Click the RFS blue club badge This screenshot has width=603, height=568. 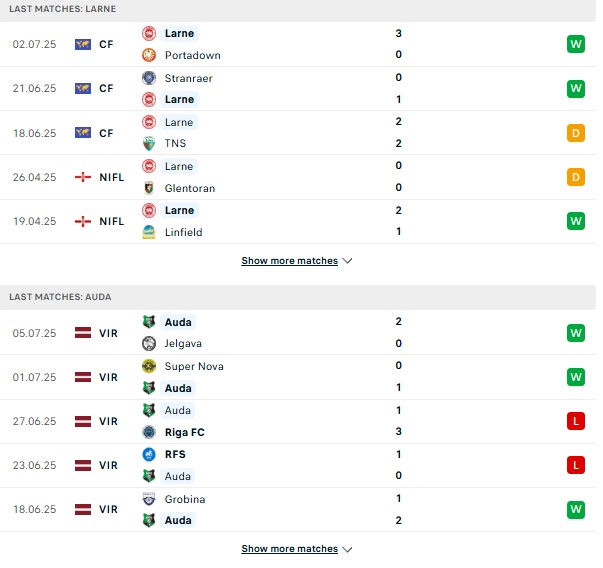click(x=149, y=454)
